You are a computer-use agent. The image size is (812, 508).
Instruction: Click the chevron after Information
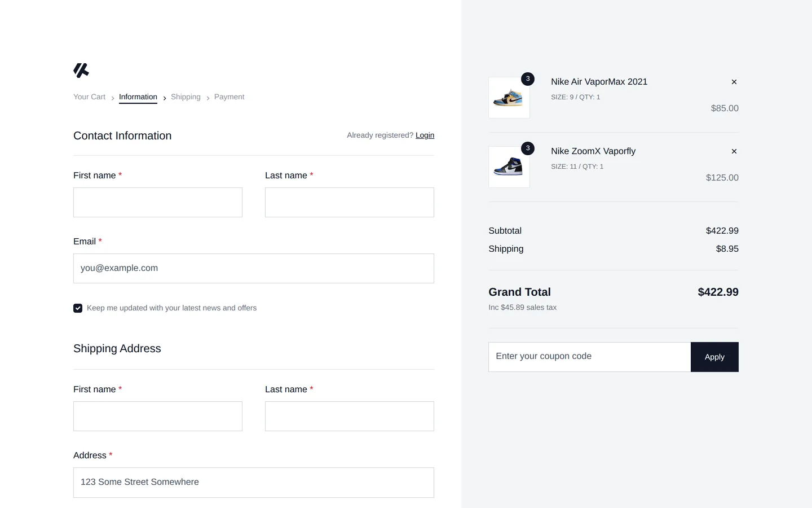(x=165, y=98)
